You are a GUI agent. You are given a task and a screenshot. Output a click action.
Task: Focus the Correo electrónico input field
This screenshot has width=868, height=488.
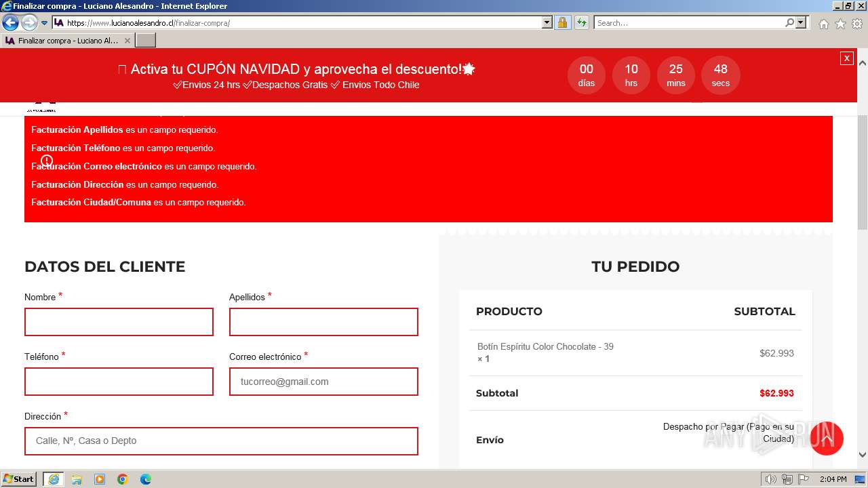tap(323, 382)
